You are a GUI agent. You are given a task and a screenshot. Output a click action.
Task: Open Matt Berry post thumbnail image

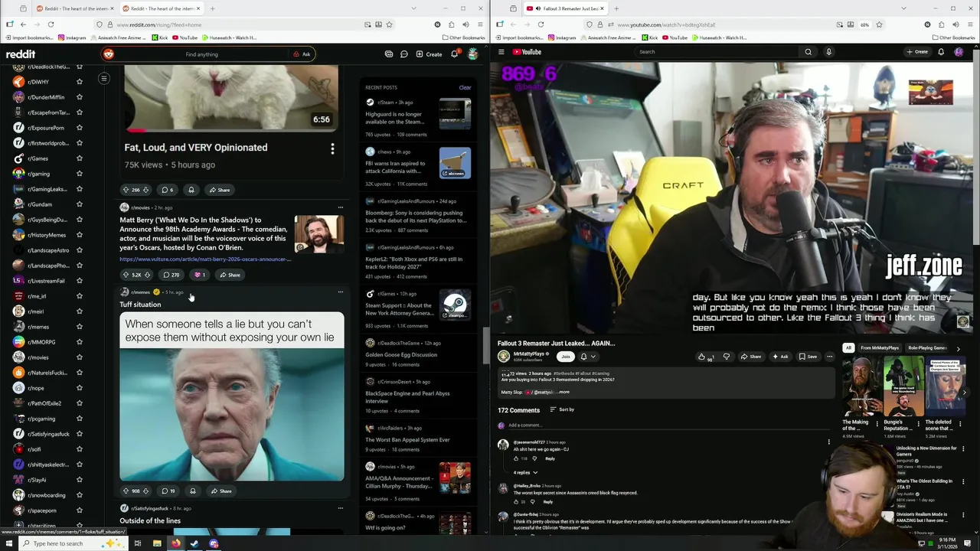[x=319, y=234]
